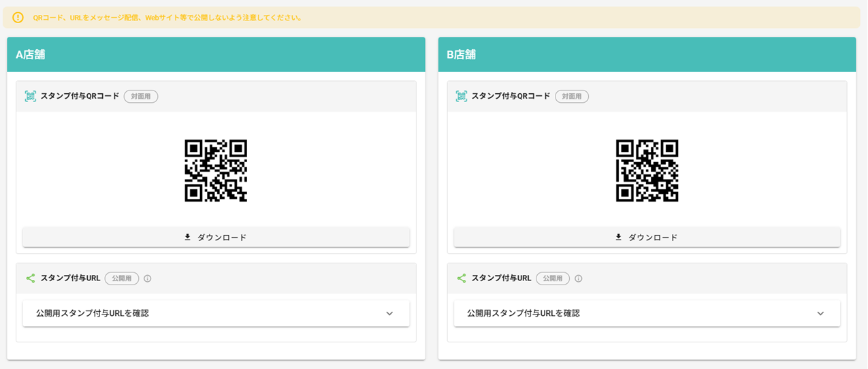Click the download arrow icon in B店舗 button

[619, 238]
